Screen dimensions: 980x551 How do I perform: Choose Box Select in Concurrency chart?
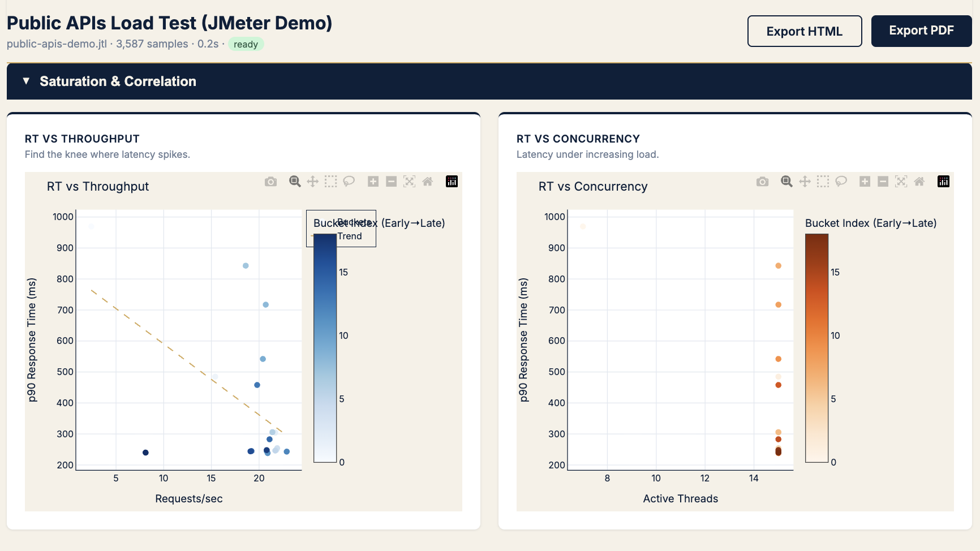[823, 182]
